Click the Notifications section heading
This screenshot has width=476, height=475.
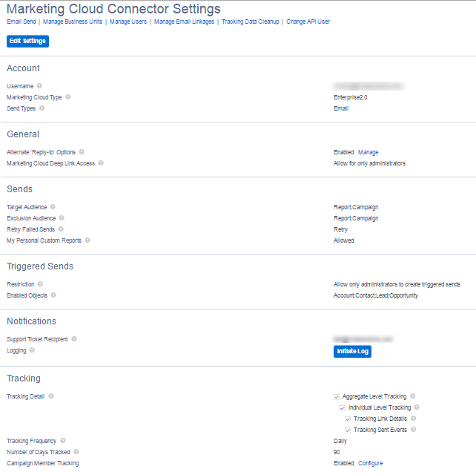pos(32,321)
